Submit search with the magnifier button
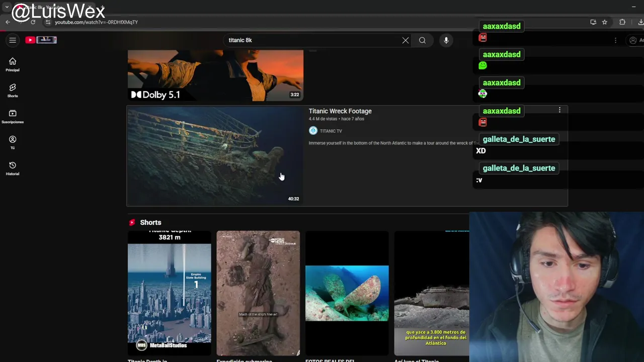The image size is (644, 362). [422, 40]
